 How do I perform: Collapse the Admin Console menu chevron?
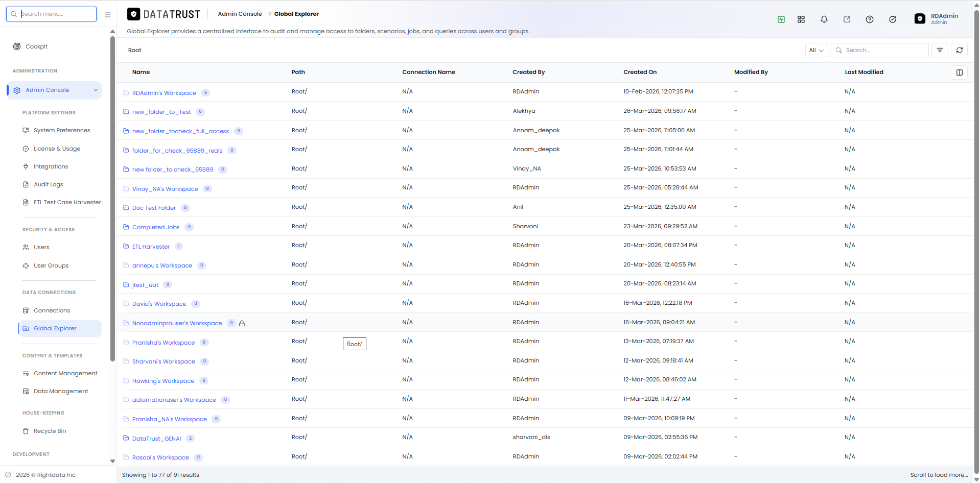point(96,90)
